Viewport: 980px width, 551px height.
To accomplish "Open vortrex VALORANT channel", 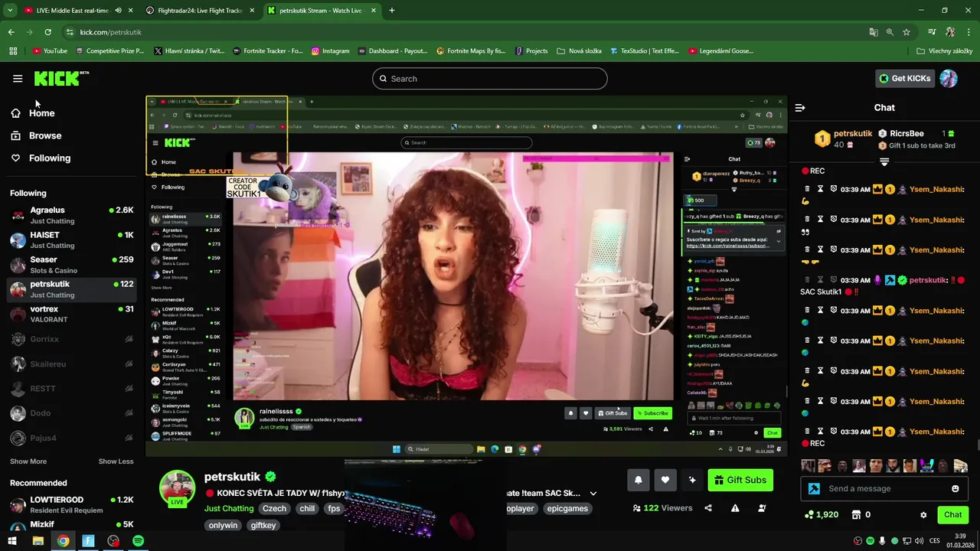I will 72,314.
